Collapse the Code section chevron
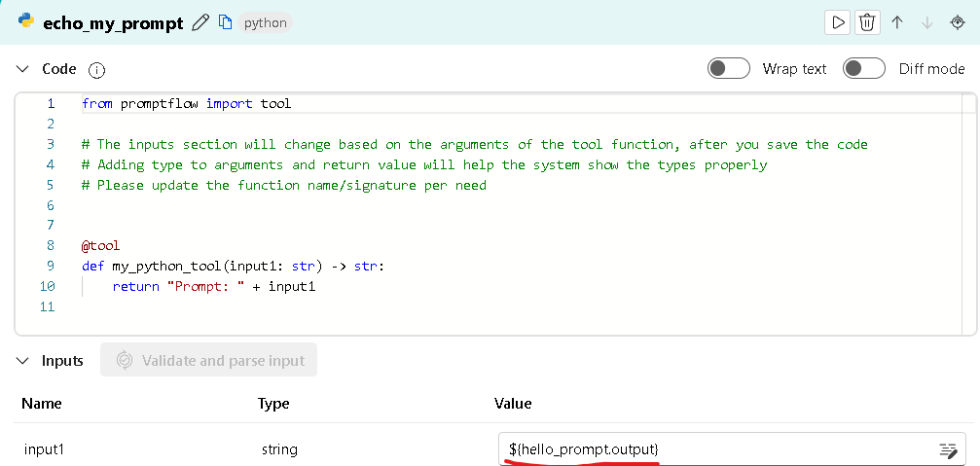980x466 pixels. click(x=23, y=69)
